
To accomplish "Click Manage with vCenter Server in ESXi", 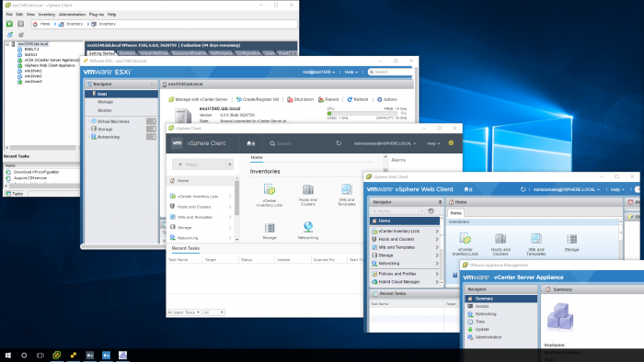I will point(198,99).
